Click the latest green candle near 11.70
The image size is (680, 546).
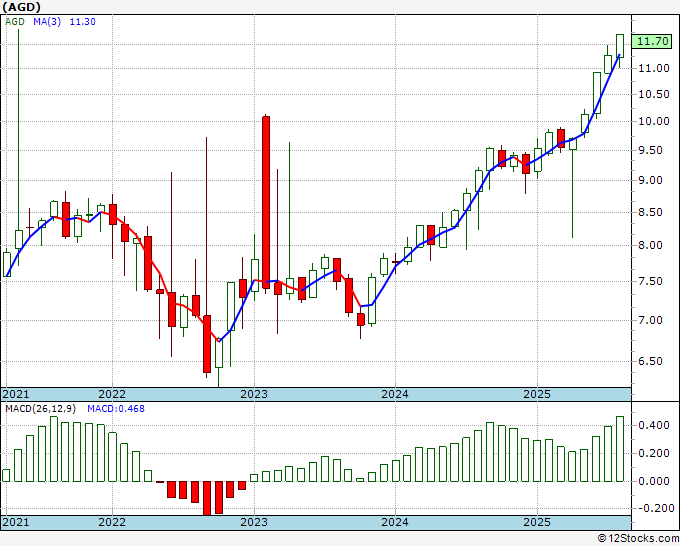click(x=620, y=46)
